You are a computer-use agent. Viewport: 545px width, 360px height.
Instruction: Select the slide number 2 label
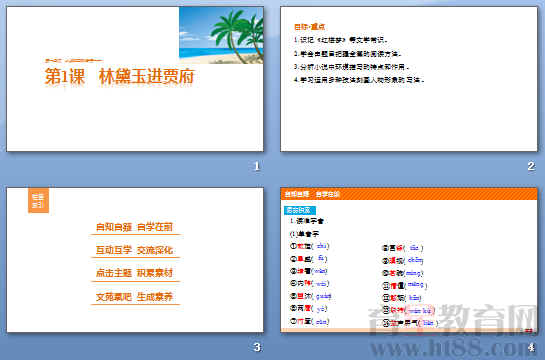click(531, 166)
